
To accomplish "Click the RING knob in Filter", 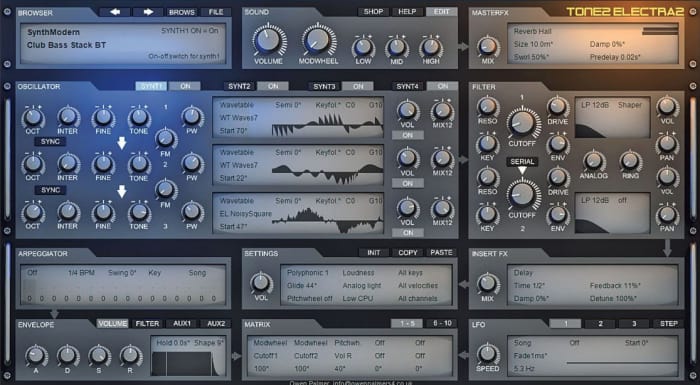I will pyautogui.click(x=630, y=161).
